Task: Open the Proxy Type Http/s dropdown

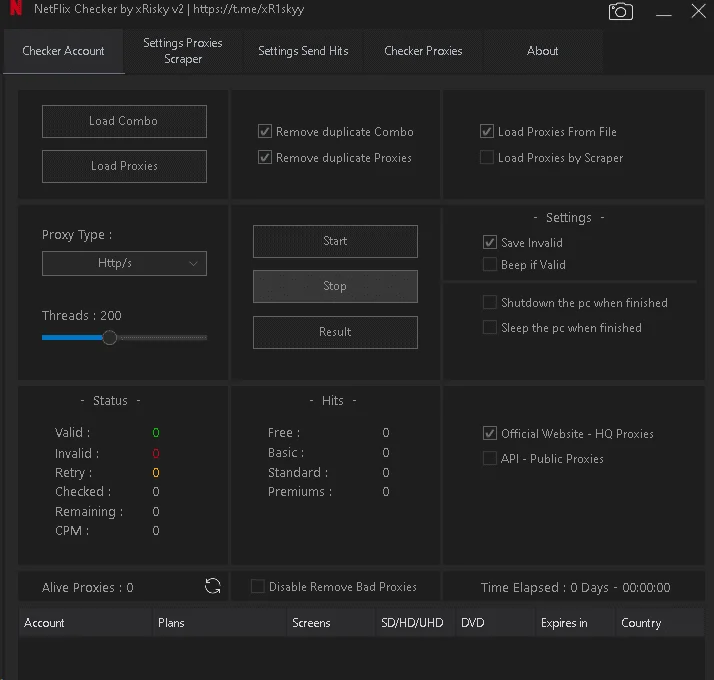Action: pyautogui.click(x=124, y=263)
